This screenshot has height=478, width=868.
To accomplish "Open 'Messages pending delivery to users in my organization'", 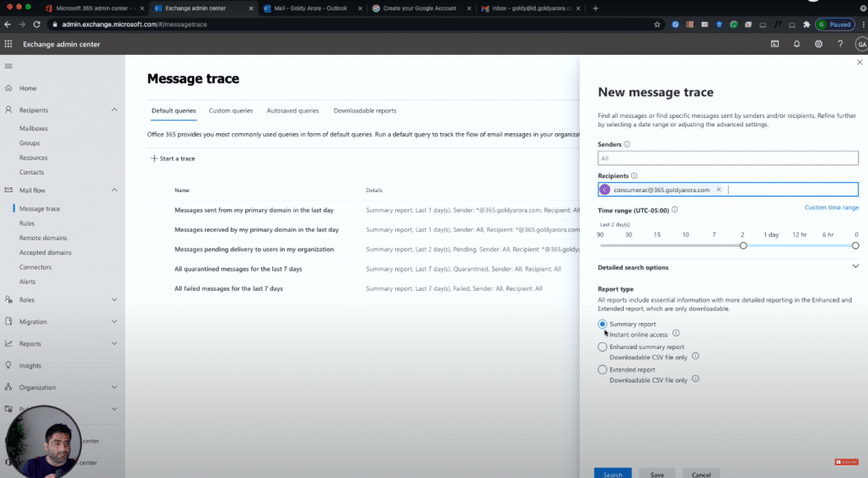I will pyautogui.click(x=255, y=250).
